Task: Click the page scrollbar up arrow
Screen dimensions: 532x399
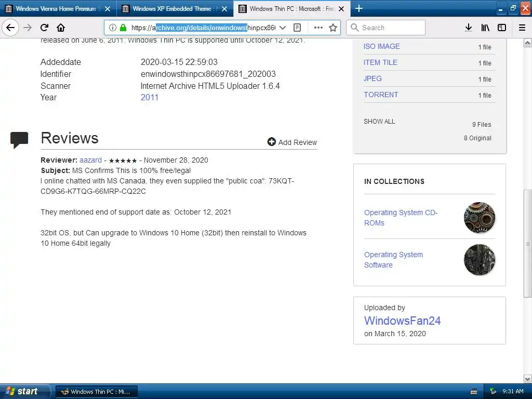Action: [x=528, y=43]
